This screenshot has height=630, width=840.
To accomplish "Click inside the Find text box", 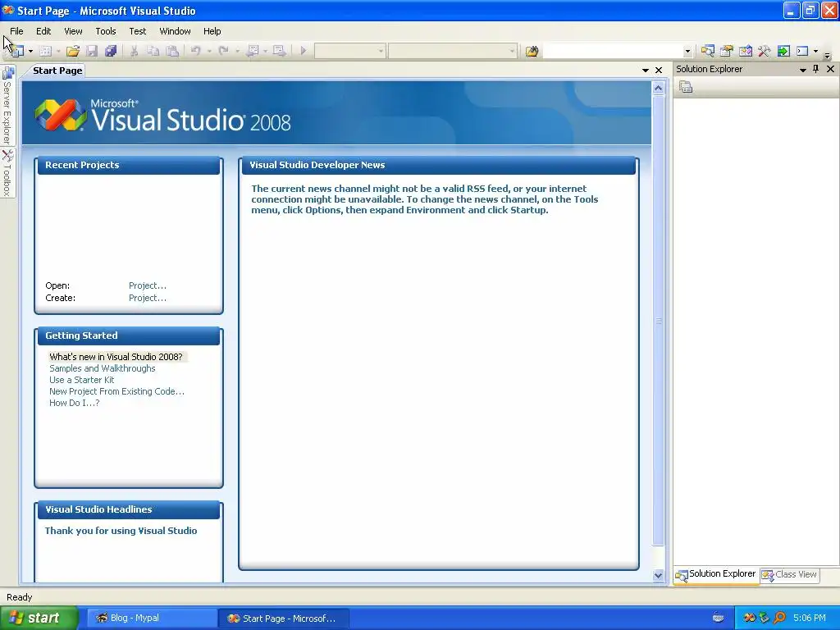I will pyautogui.click(x=613, y=51).
